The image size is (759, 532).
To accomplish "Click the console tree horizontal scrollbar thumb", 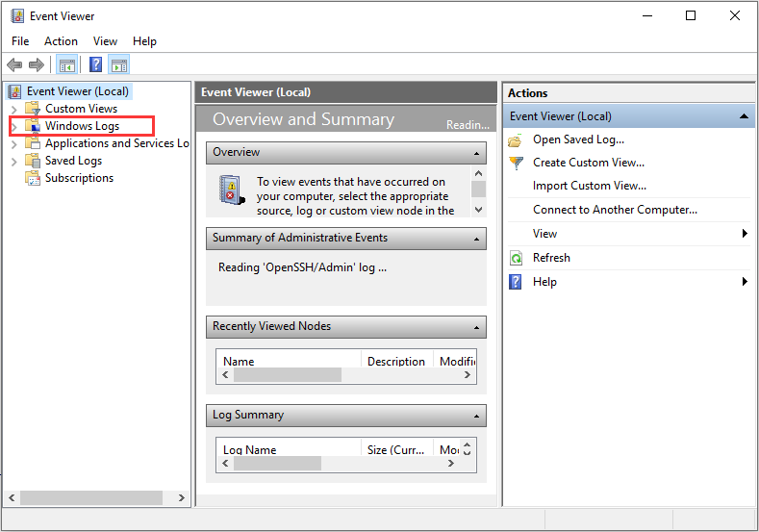I will coord(91,497).
